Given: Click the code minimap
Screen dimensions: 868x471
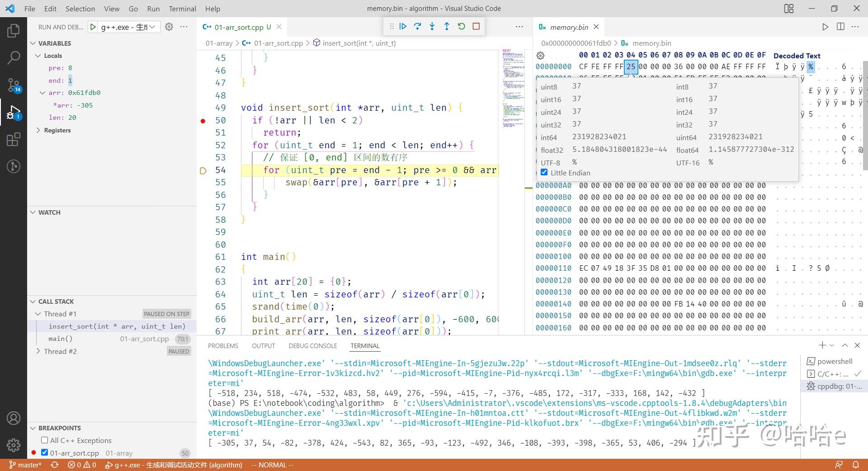Looking at the screenshot, I should click(512, 90).
